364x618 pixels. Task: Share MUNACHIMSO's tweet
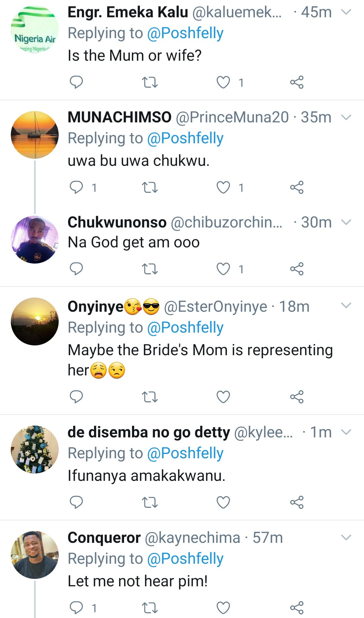[x=297, y=187]
